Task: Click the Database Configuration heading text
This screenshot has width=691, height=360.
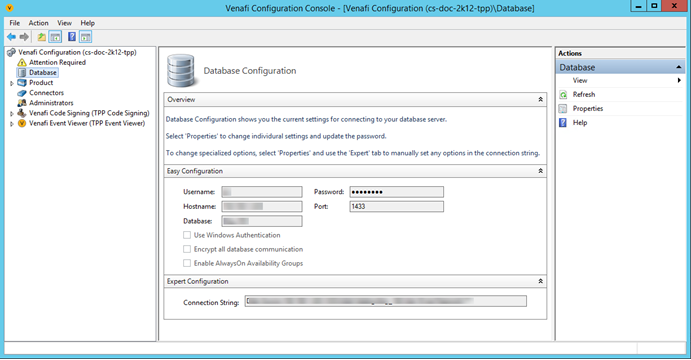Action: click(250, 71)
